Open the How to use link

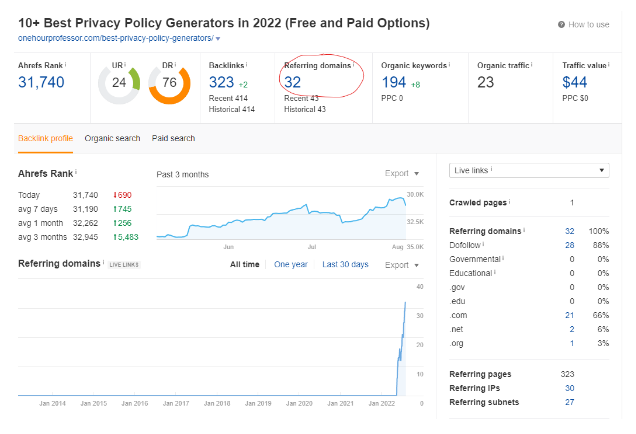(589, 25)
